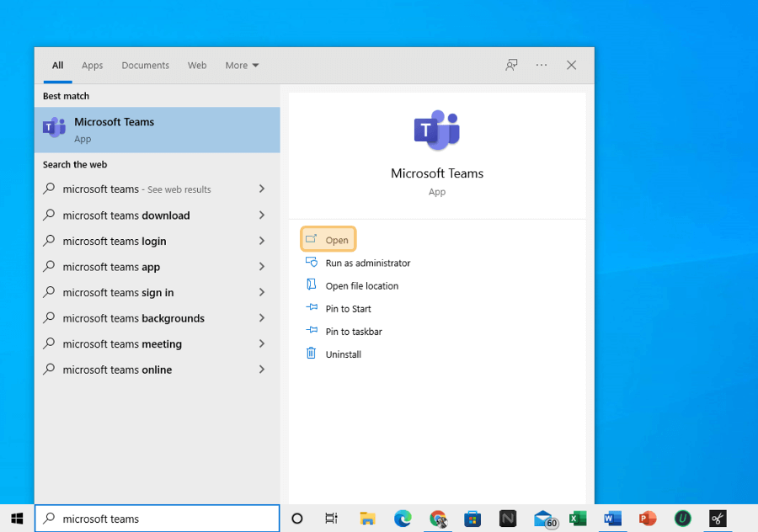Launch Word from the taskbar
The image size is (758, 532).
[612, 519]
